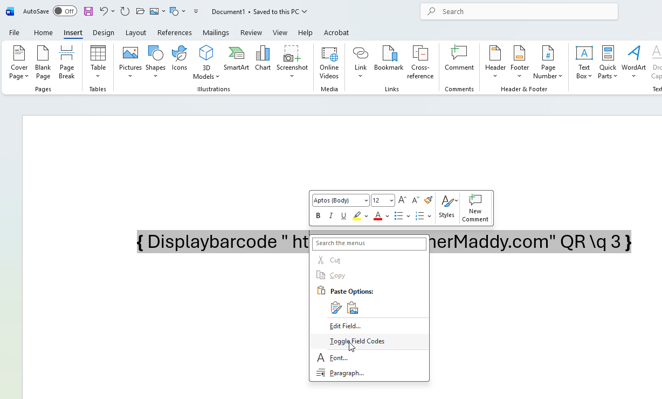
Task: Insert a Bookmark
Action: click(x=388, y=59)
